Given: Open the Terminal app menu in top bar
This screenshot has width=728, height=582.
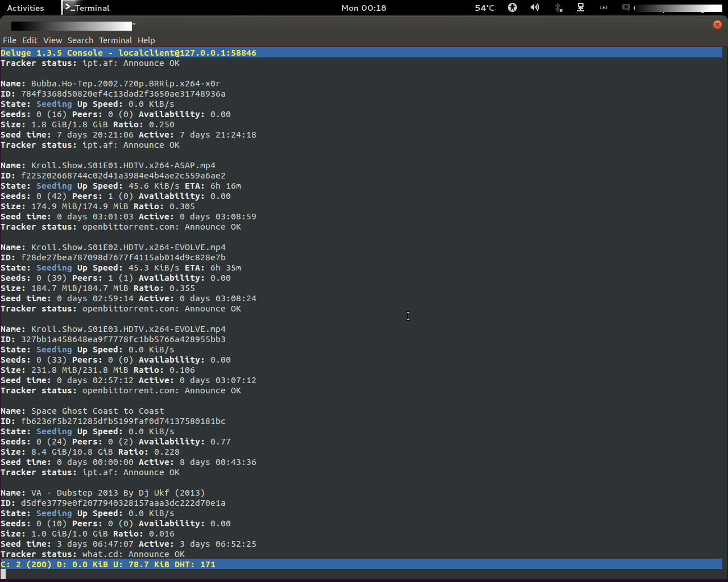Looking at the screenshot, I should pos(87,8).
